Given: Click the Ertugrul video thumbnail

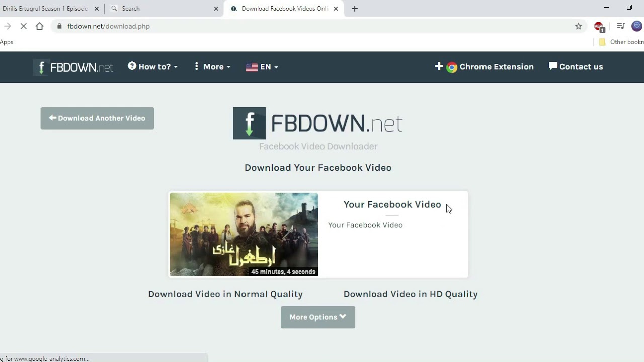Looking at the screenshot, I should click(244, 234).
